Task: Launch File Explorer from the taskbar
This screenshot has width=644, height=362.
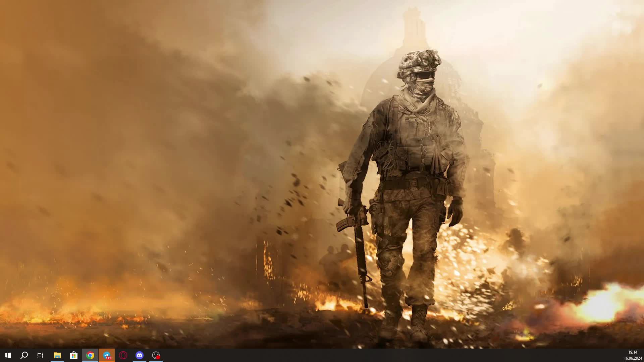Action: point(57,355)
